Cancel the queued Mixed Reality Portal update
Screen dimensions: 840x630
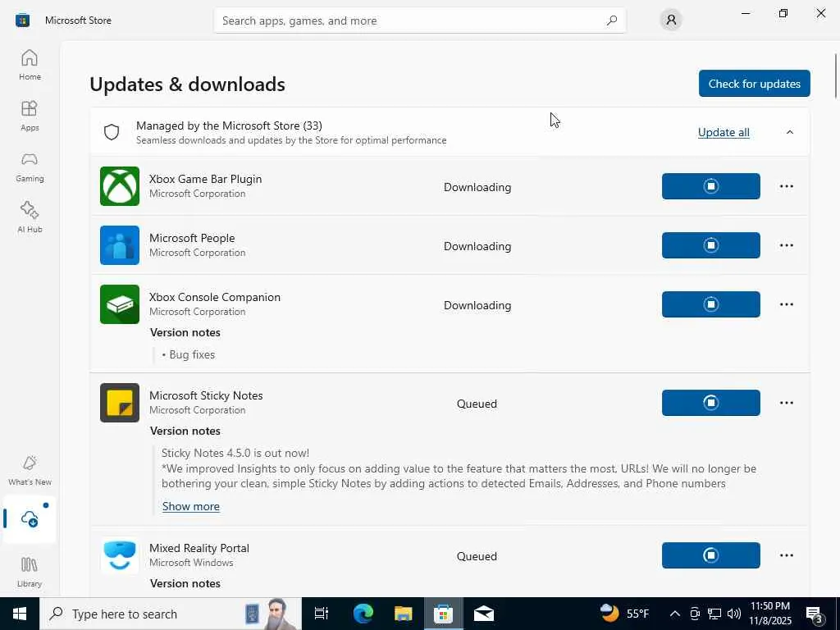coord(711,555)
